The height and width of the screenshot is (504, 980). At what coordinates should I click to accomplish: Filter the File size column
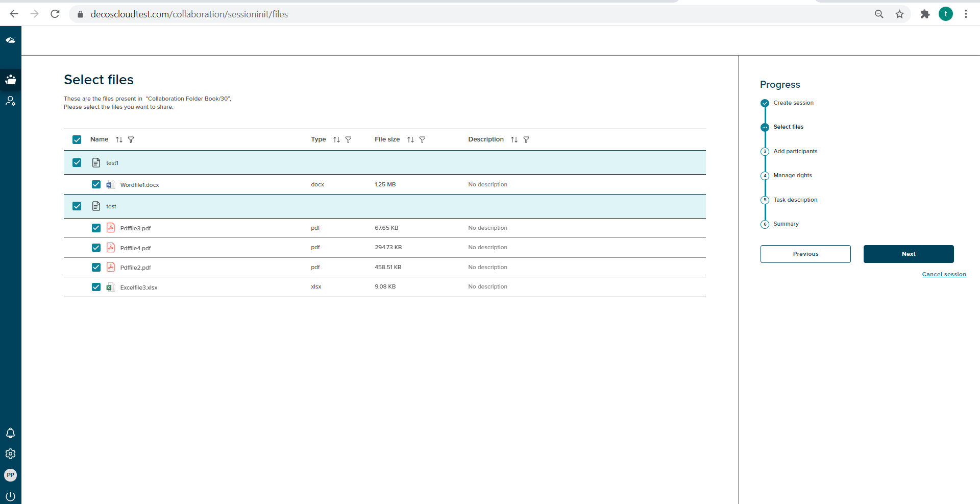pyautogui.click(x=422, y=140)
